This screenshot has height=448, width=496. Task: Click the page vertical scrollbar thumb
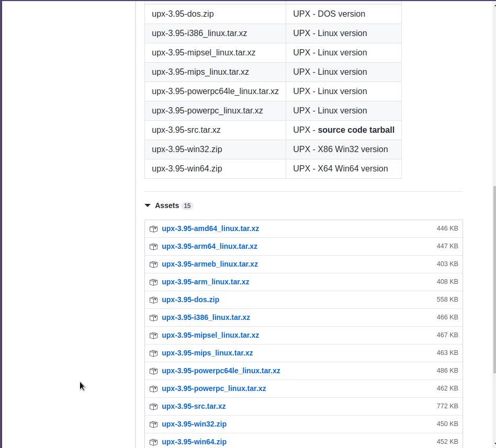point(494,280)
